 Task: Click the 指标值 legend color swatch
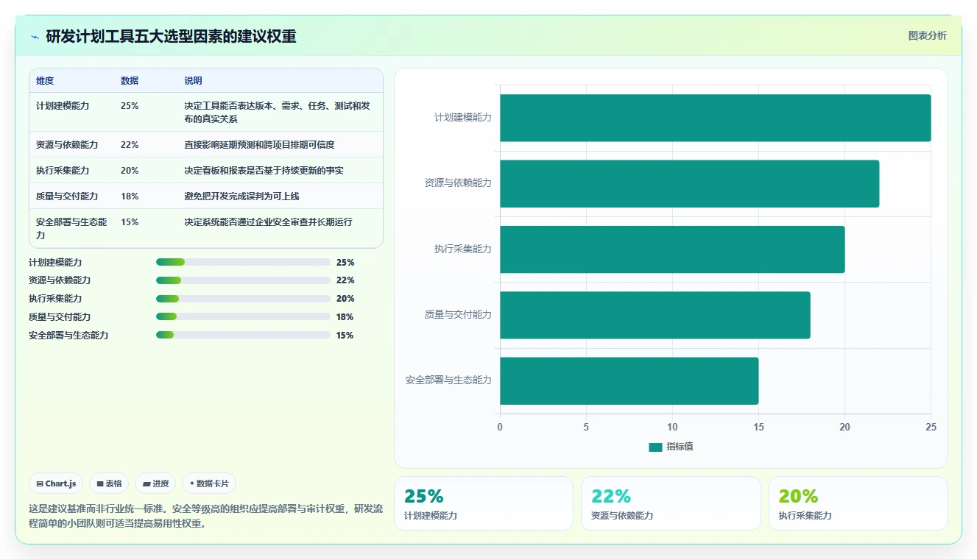pos(655,447)
